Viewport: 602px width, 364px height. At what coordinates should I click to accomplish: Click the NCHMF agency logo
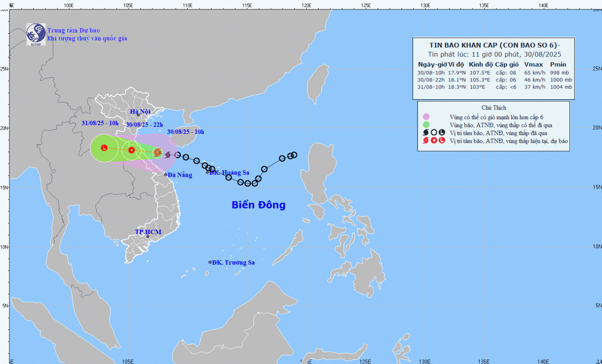[36, 34]
